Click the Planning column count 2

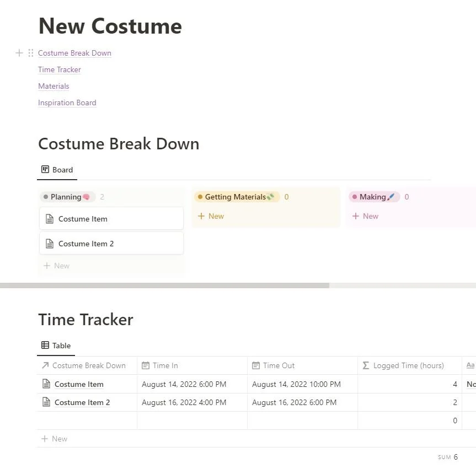point(102,197)
